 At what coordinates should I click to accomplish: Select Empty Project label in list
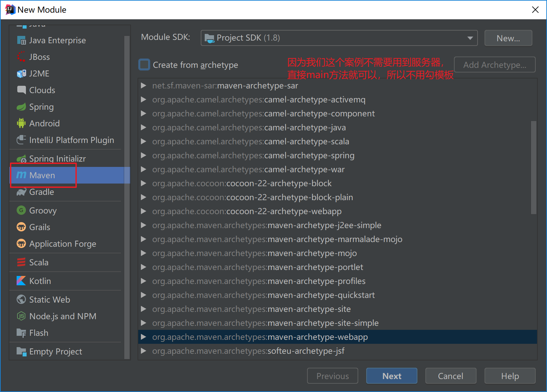(55, 351)
